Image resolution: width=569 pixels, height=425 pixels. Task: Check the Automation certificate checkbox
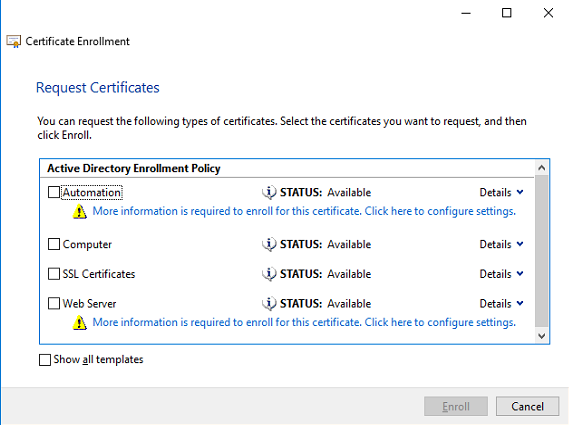(54, 192)
